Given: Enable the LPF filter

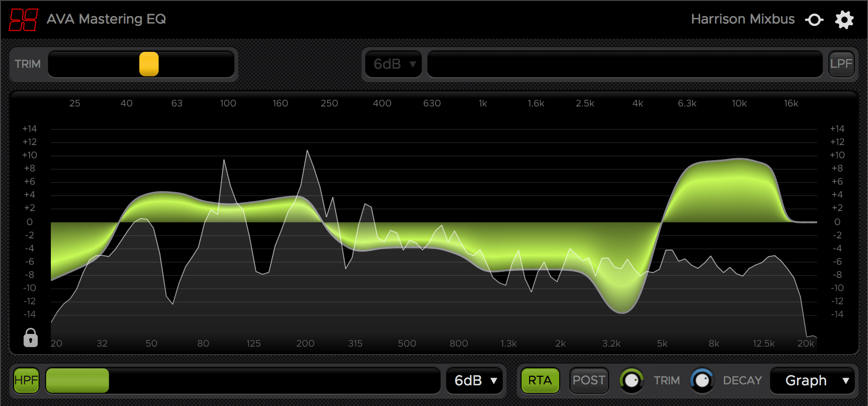Looking at the screenshot, I should pyautogui.click(x=841, y=64).
